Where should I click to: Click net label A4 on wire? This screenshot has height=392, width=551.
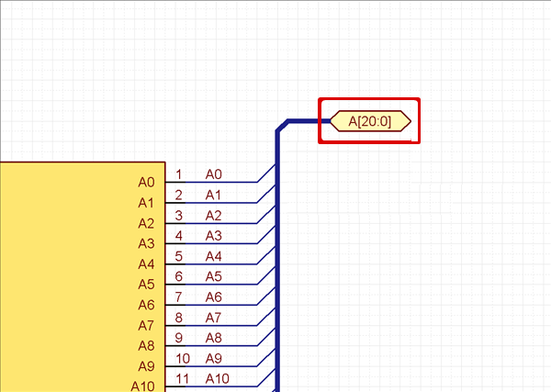point(214,256)
